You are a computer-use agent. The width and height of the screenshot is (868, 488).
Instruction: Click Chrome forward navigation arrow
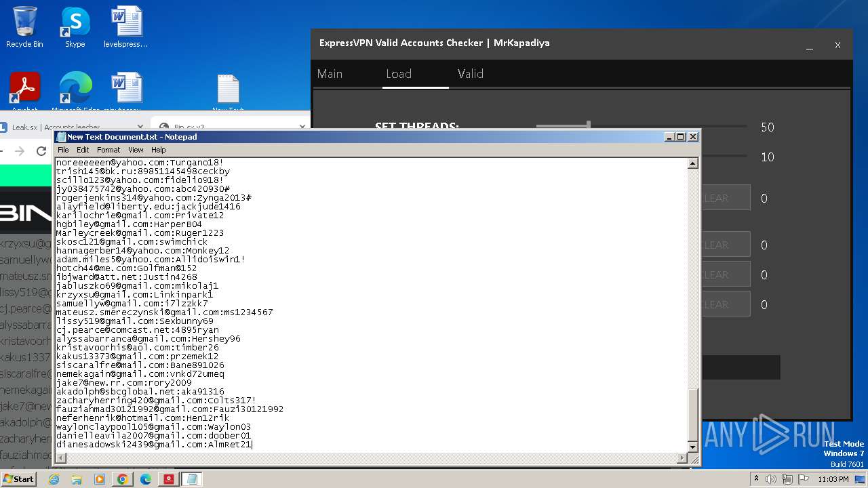point(19,151)
